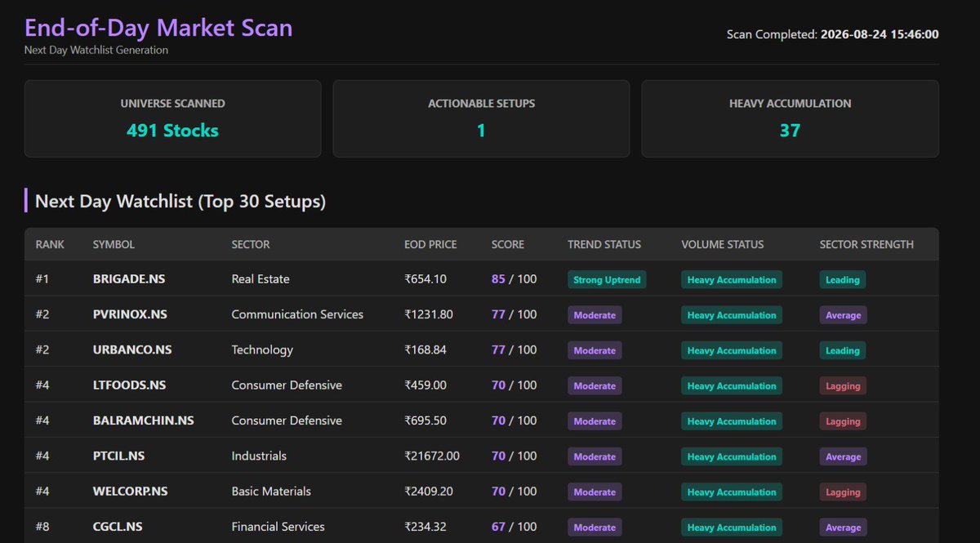Sort by the TREND STATUS column header
The width and height of the screenshot is (980, 543).
tap(604, 244)
